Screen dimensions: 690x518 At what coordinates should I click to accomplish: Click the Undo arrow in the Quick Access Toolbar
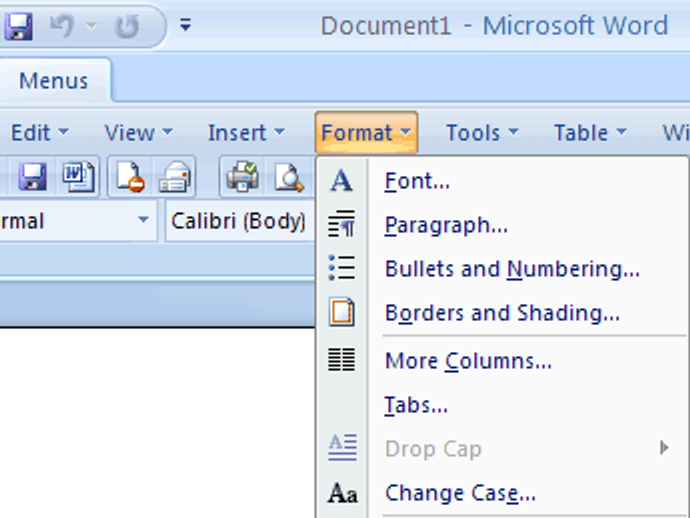click(x=61, y=26)
